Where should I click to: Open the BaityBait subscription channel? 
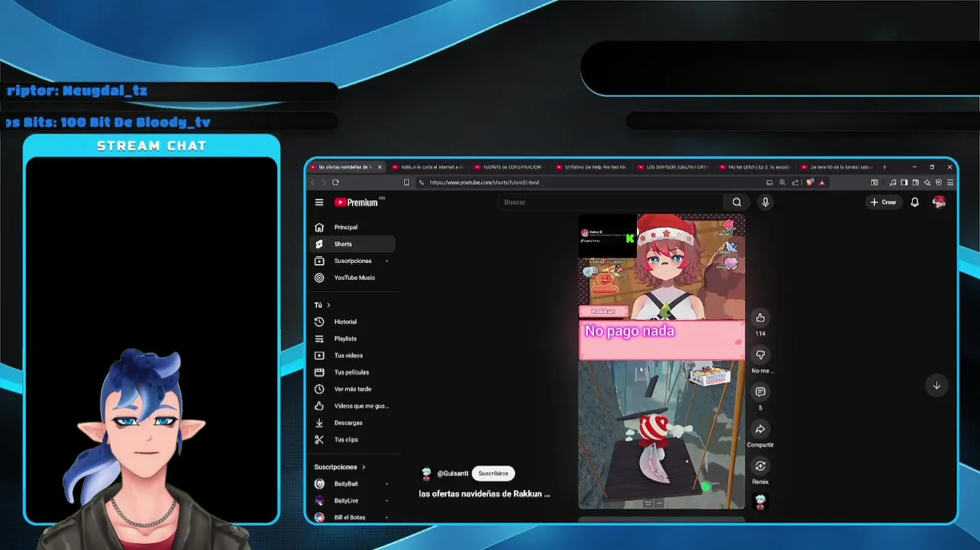tap(352, 484)
